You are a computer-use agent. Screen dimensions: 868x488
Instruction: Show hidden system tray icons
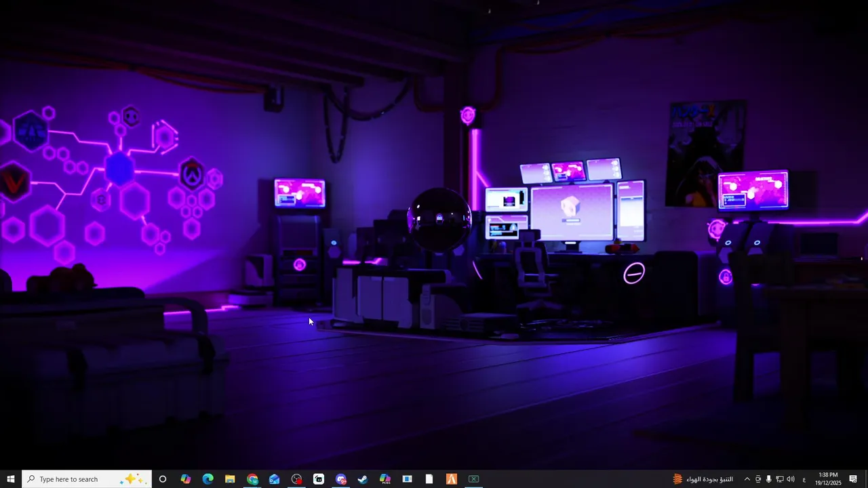tap(747, 479)
